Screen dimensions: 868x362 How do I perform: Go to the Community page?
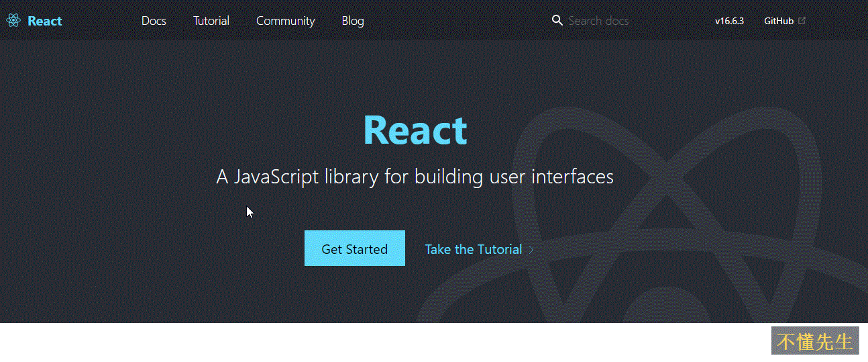point(286,21)
